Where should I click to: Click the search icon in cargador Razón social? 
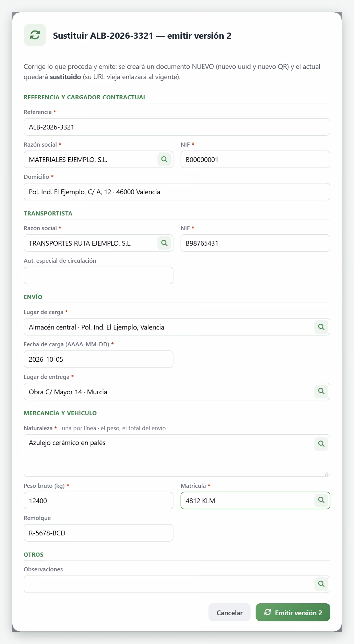pyautogui.click(x=164, y=159)
